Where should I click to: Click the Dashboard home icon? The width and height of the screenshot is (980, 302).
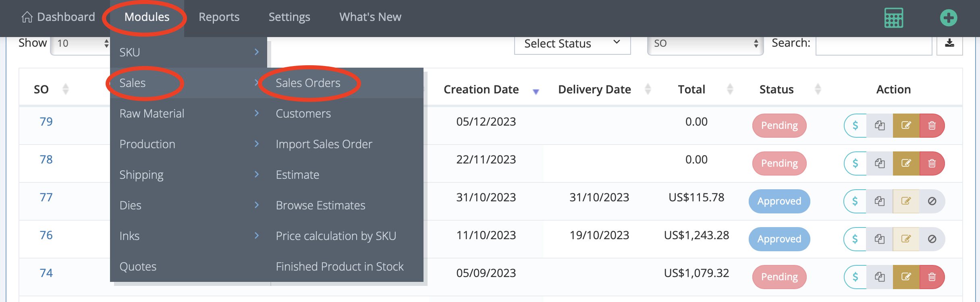27,17
